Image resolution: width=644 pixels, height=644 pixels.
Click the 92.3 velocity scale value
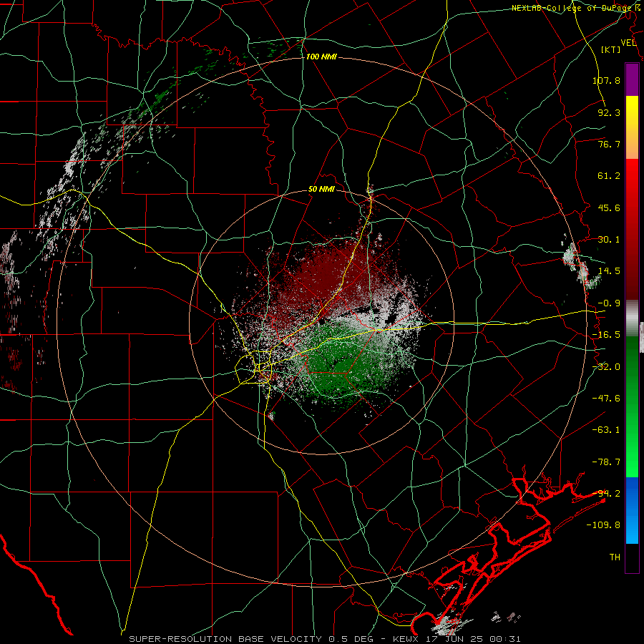[x=609, y=112]
